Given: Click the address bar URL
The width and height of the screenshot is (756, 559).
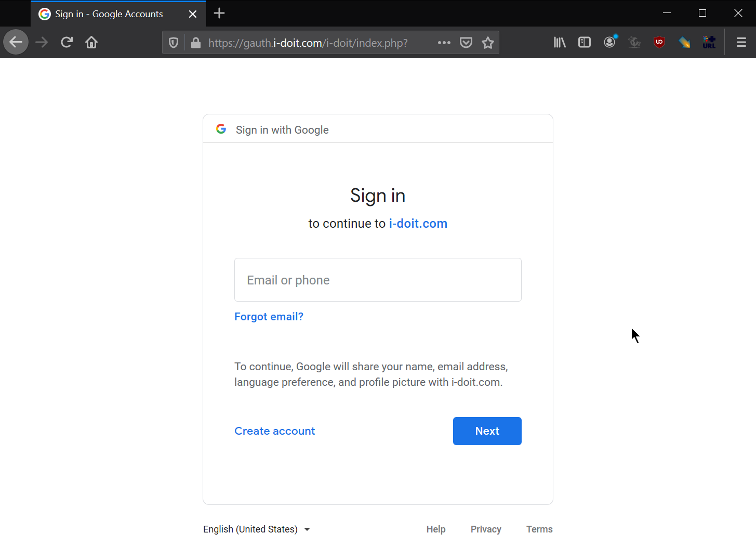Looking at the screenshot, I should (x=308, y=43).
